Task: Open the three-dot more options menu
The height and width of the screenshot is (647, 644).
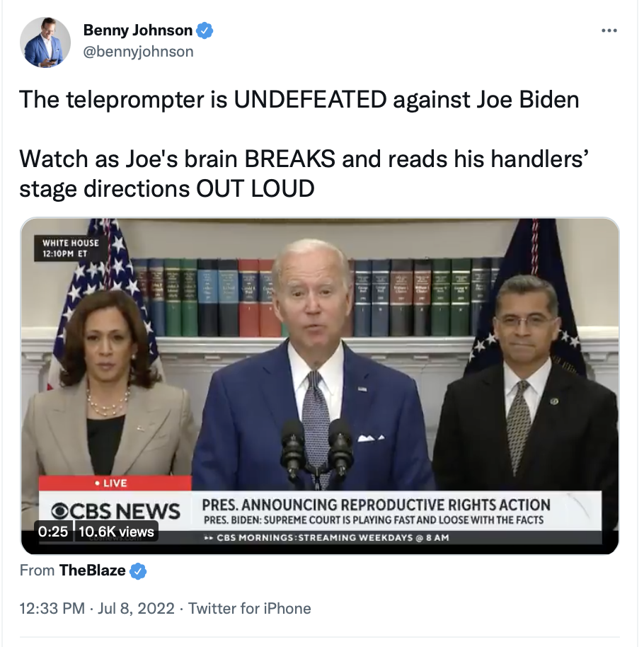Action: (x=609, y=30)
